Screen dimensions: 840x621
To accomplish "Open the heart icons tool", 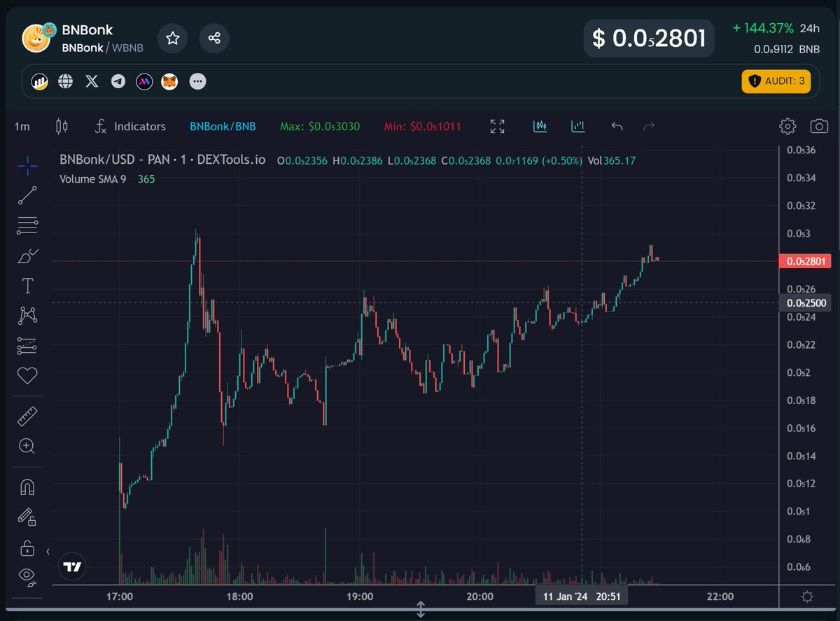I will (x=27, y=376).
